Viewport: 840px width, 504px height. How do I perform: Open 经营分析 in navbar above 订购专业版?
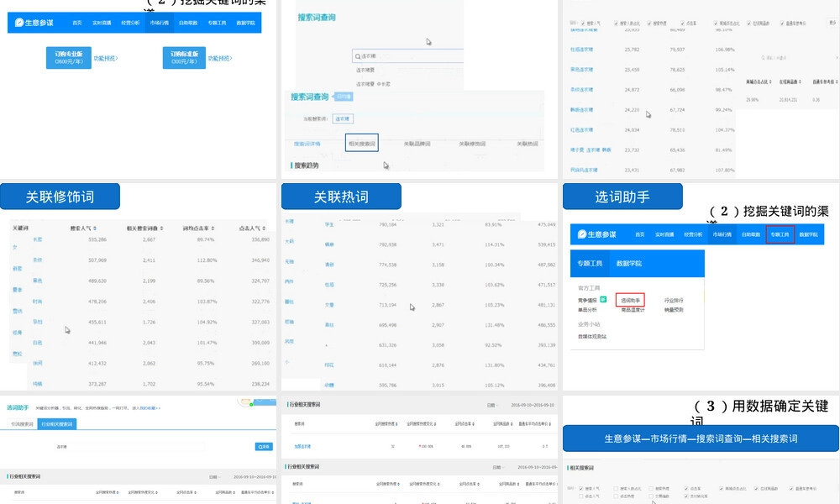click(x=130, y=23)
